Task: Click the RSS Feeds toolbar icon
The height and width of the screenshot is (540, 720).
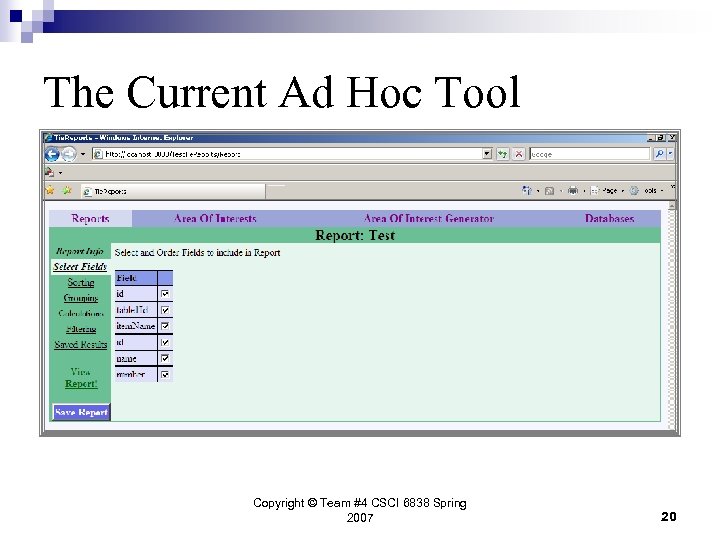Action: pyautogui.click(x=549, y=191)
